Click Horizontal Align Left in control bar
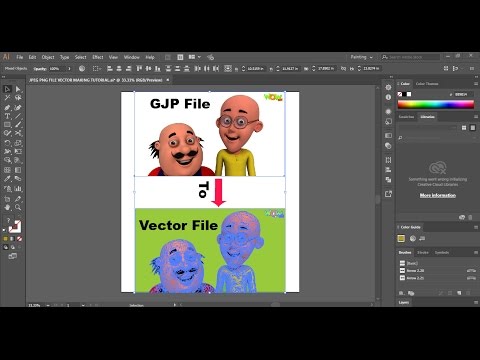This screenshot has width=480, height=360. [110, 69]
